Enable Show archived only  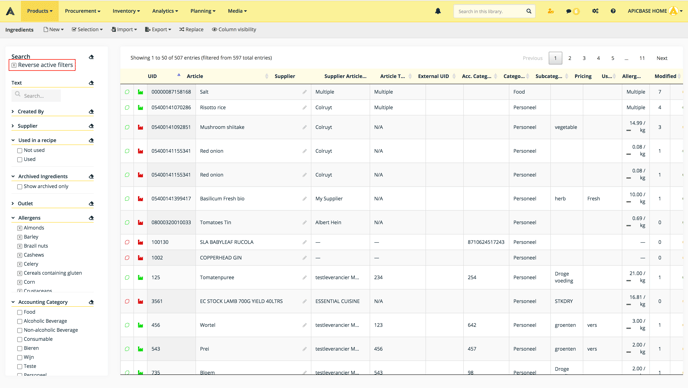(19, 187)
